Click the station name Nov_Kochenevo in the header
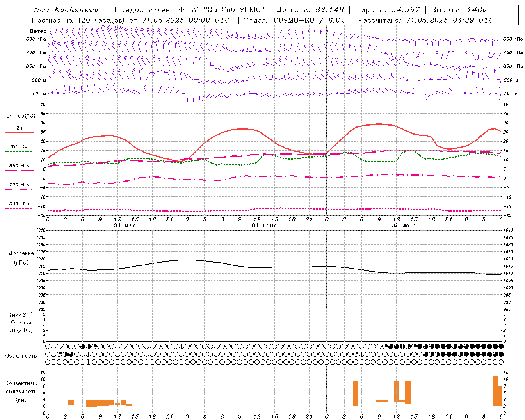This screenshot has height=420, width=525. 66,10
